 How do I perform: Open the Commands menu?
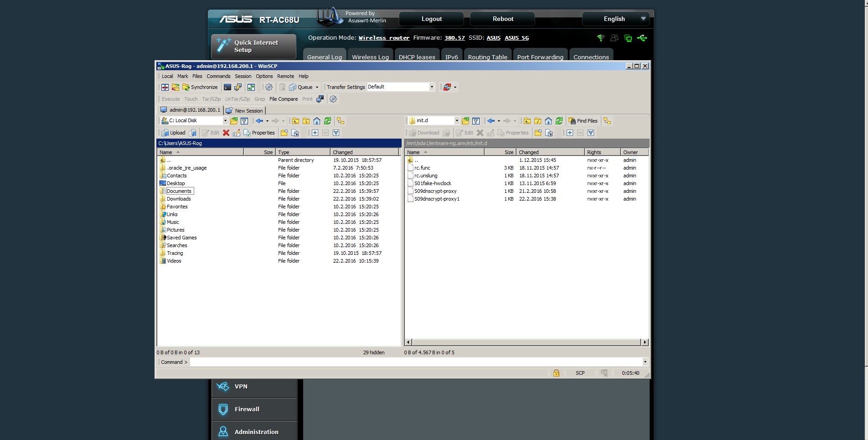point(218,76)
